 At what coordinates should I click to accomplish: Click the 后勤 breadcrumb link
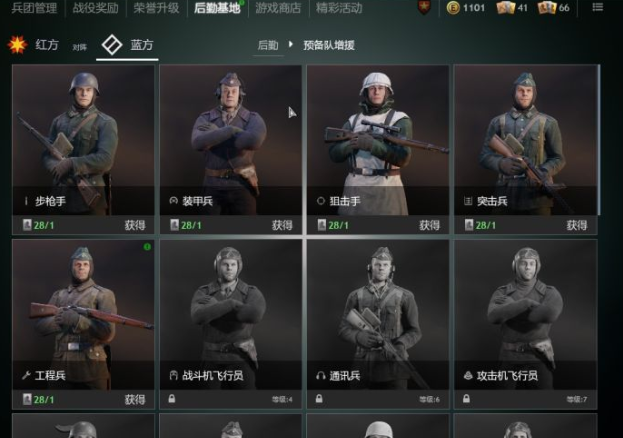coord(268,45)
